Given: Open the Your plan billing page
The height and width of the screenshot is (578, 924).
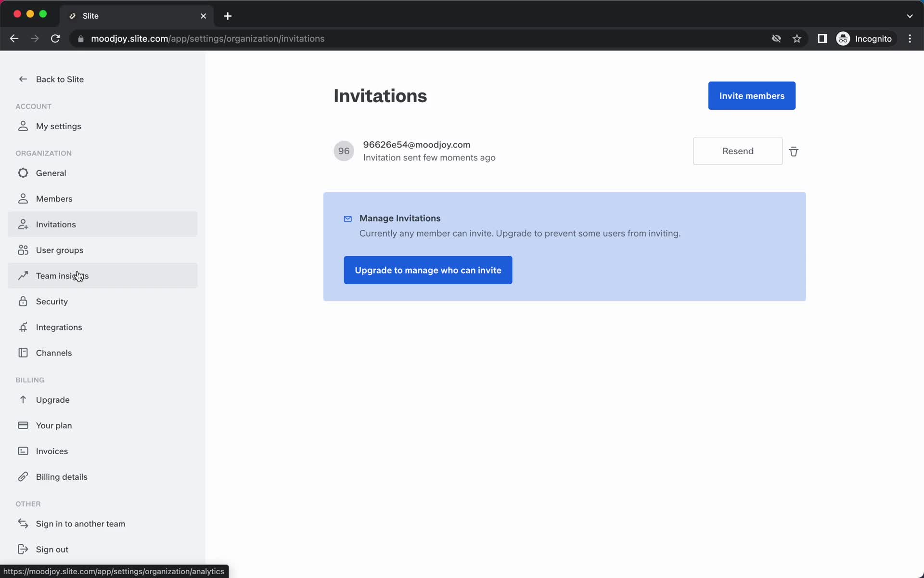Looking at the screenshot, I should tap(54, 425).
